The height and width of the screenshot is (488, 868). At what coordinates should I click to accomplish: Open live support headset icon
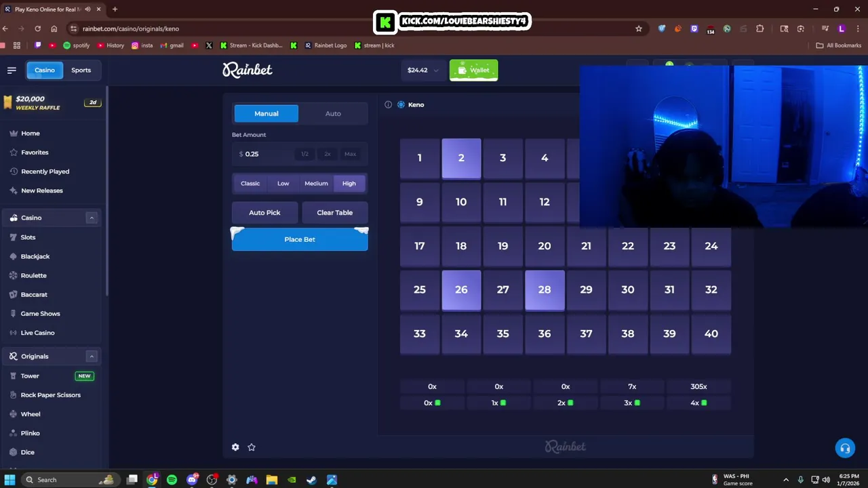point(845,448)
